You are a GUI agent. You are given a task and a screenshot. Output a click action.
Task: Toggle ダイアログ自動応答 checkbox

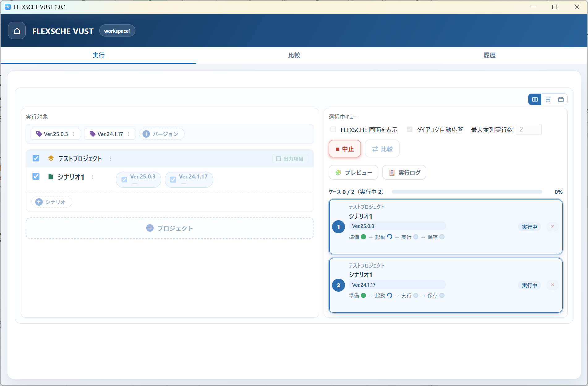tap(410, 130)
